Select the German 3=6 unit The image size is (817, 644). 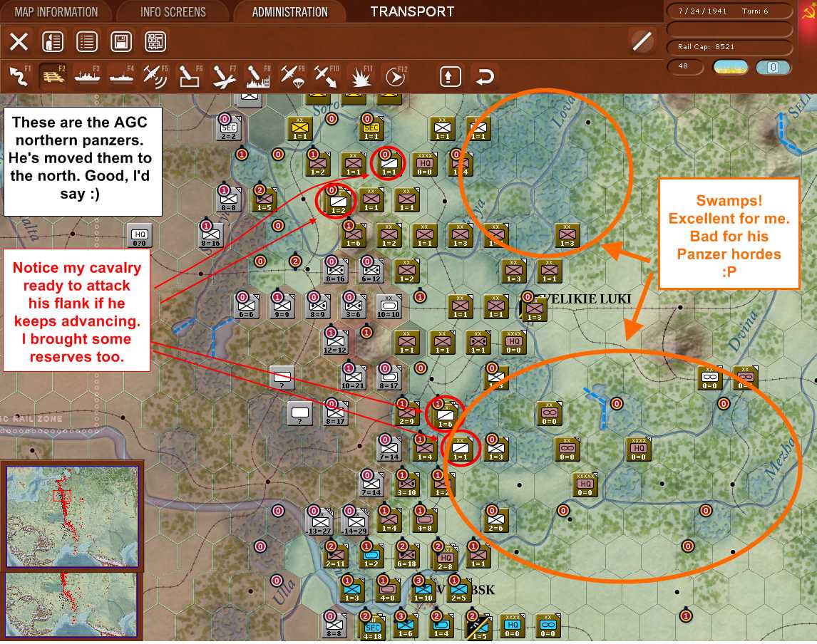point(354,307)
